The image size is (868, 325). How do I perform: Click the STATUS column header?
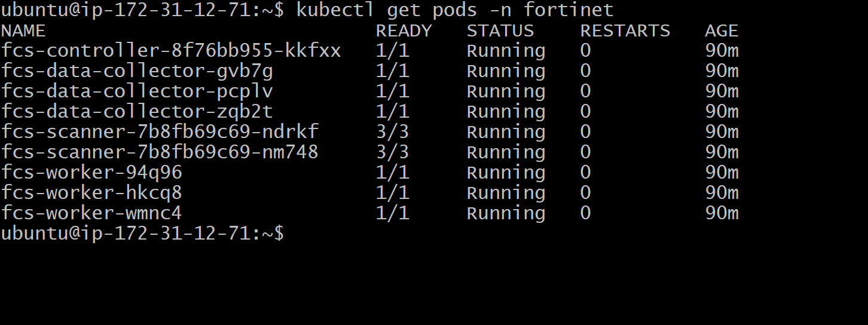[500, 31]
